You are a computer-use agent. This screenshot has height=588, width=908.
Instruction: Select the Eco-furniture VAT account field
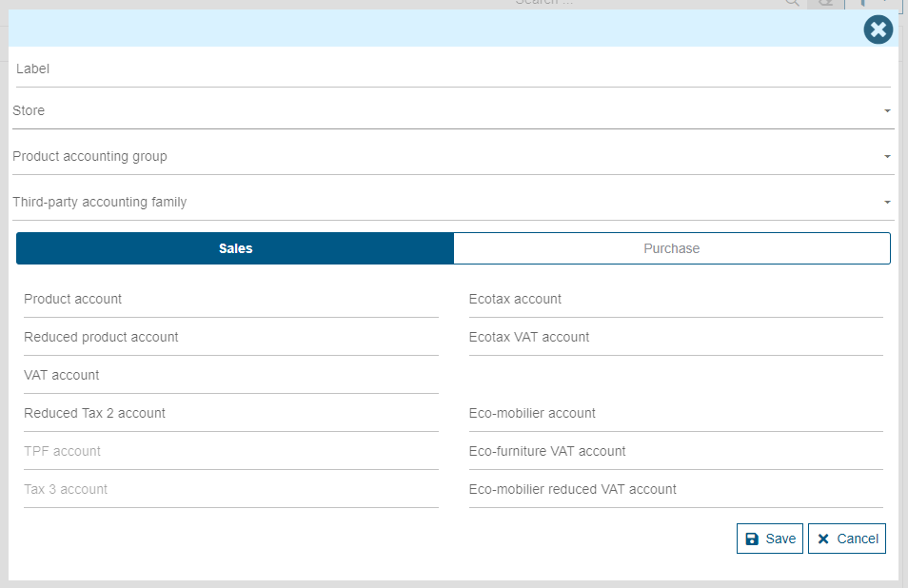(x=675, y=452)
